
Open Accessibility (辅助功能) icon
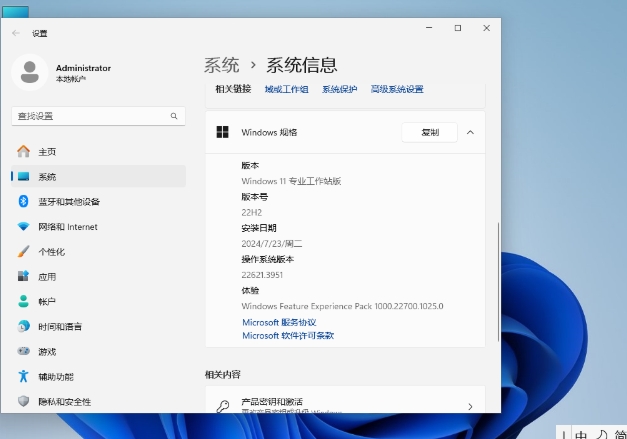point(23,377)
